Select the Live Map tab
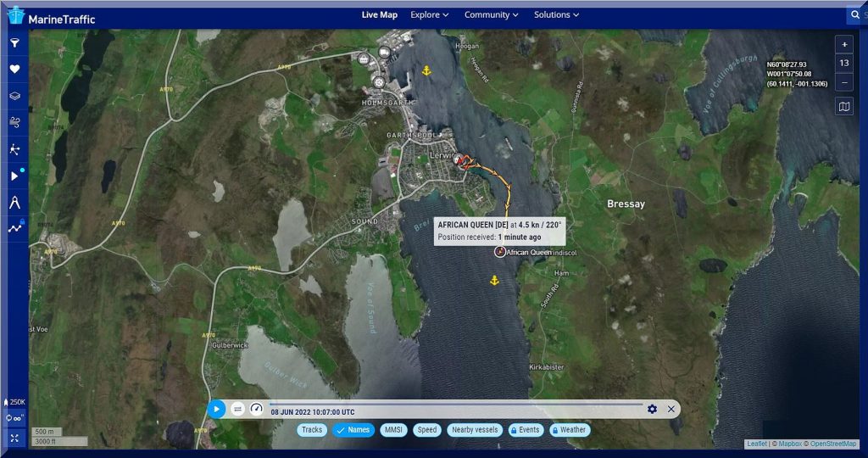This screenshot has width=868, height=458. click(379, 15)
